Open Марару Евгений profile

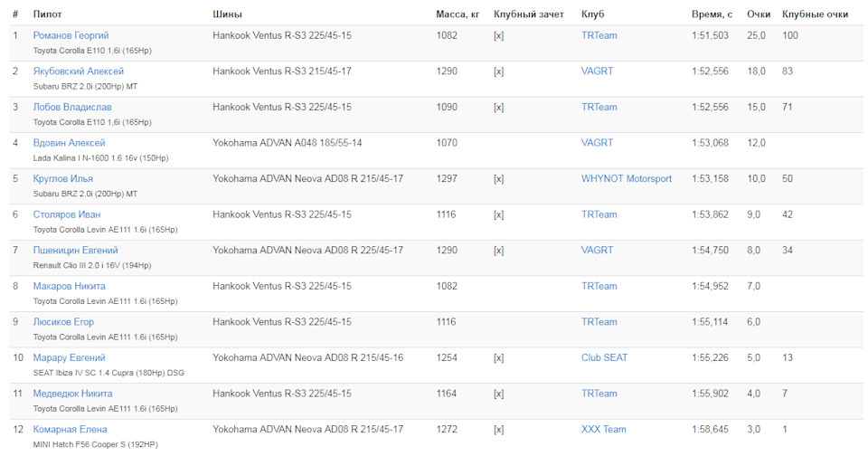point(69,357)
